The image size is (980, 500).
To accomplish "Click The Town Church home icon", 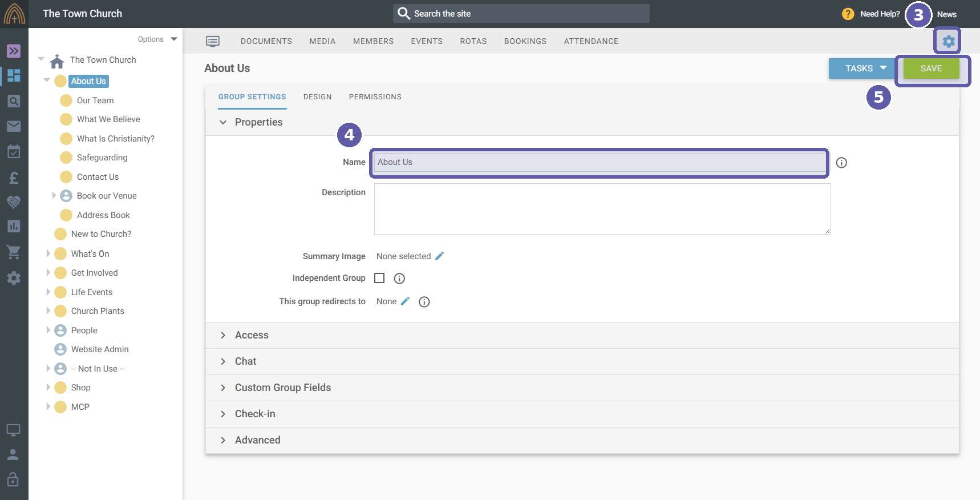I will coord(57,61).
